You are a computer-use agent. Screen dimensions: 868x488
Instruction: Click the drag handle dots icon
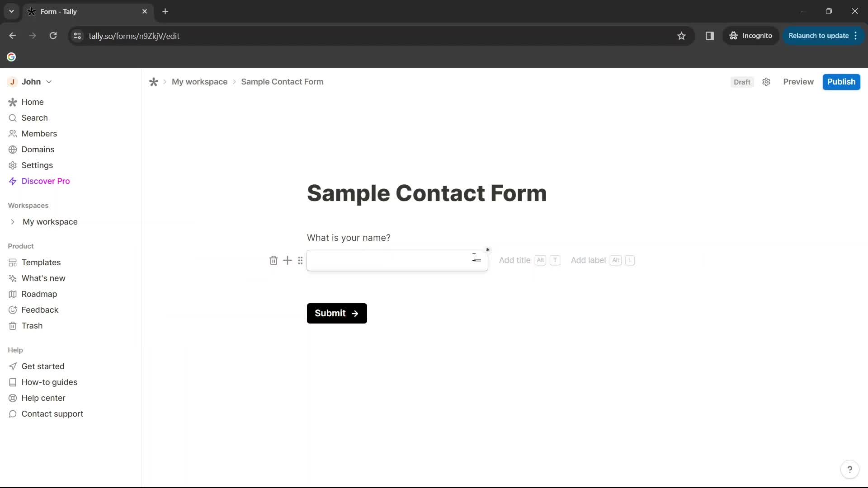(300, 260)
